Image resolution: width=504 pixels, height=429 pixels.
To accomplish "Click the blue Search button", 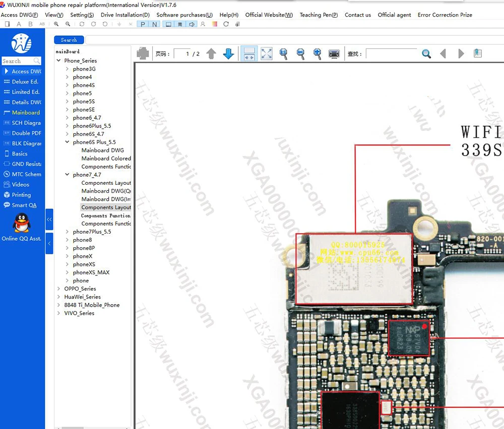I will [69, 40].
